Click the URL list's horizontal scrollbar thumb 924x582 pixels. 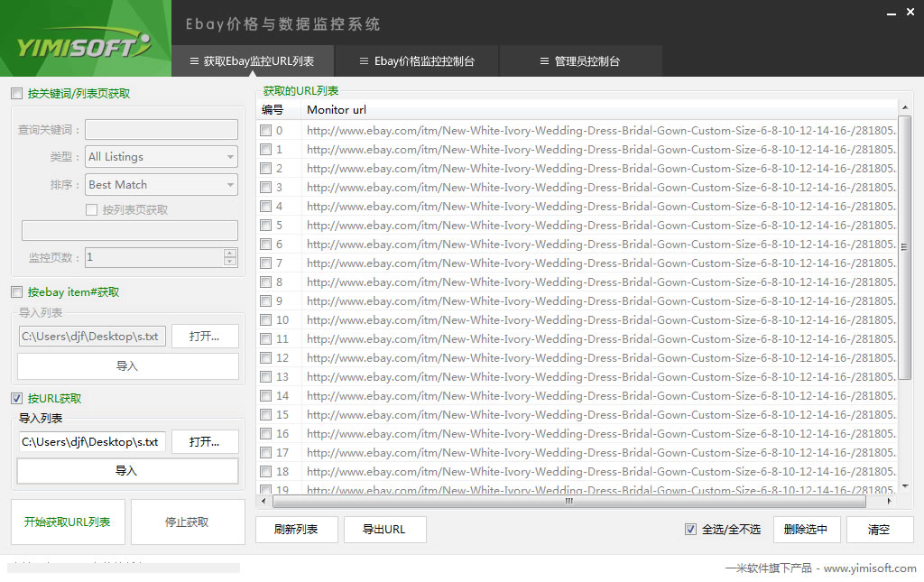pos(569,502)
